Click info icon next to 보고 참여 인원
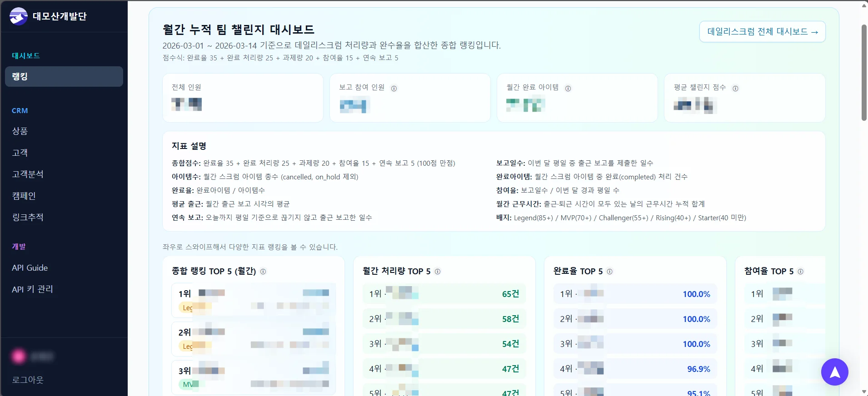Screen dimensions: 868x396 tap(394, 89)
